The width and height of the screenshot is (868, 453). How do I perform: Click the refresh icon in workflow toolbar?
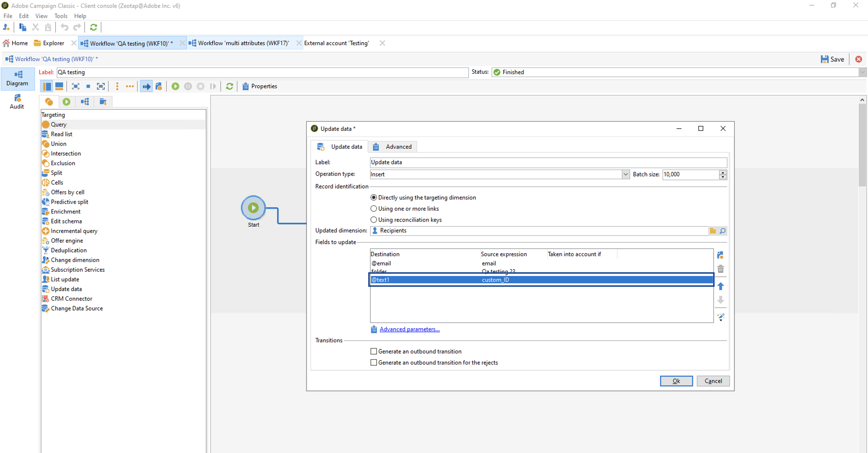tap(229, 86)
